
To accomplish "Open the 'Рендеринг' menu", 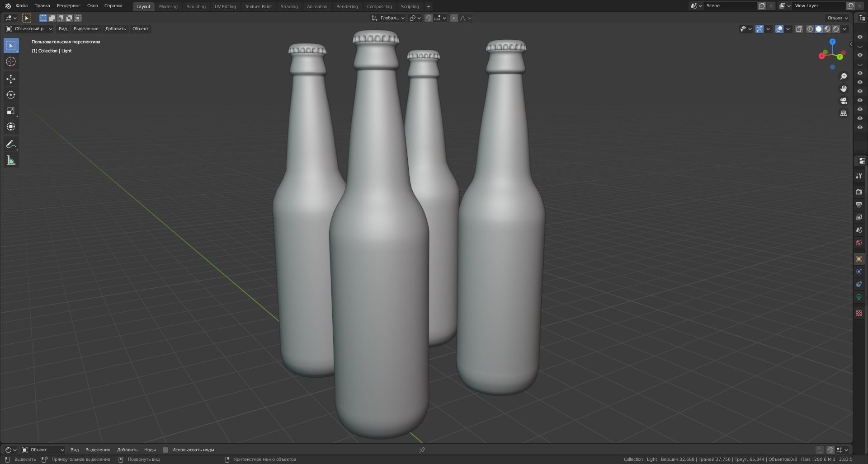I will (69, 6).
